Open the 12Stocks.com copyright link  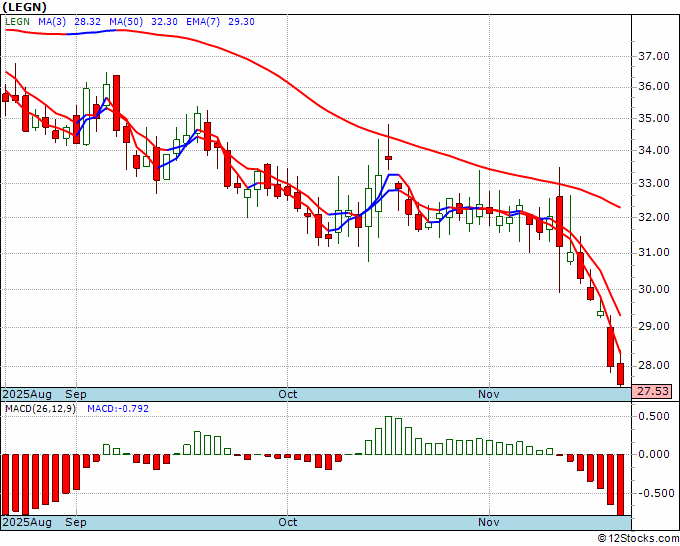638,539
